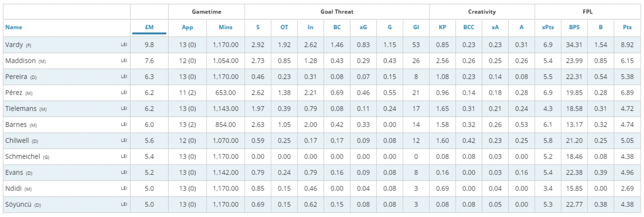Sort by Pts column header

click(627, 27)
